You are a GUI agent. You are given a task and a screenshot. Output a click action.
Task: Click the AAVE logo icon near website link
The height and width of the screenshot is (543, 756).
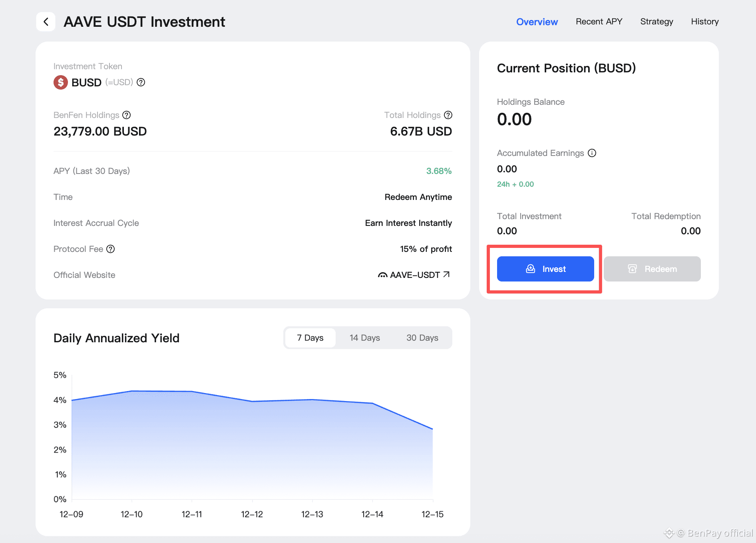click(x=382, y=275)
